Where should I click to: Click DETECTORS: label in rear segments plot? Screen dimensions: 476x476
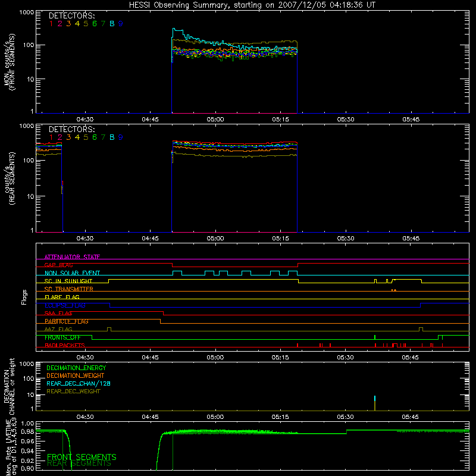click(x=71, y=129)
